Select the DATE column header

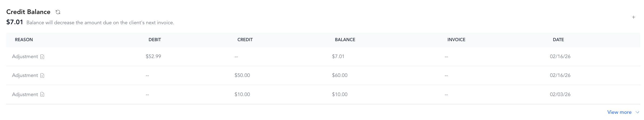(x=558, y=40)
